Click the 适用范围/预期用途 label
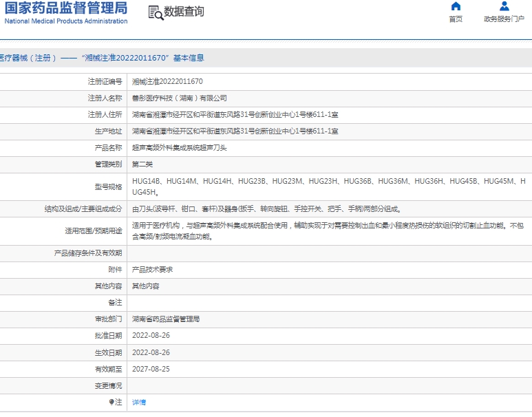This screenshot has height=417, width=532. pyautogui.click(x=94, y=231)
